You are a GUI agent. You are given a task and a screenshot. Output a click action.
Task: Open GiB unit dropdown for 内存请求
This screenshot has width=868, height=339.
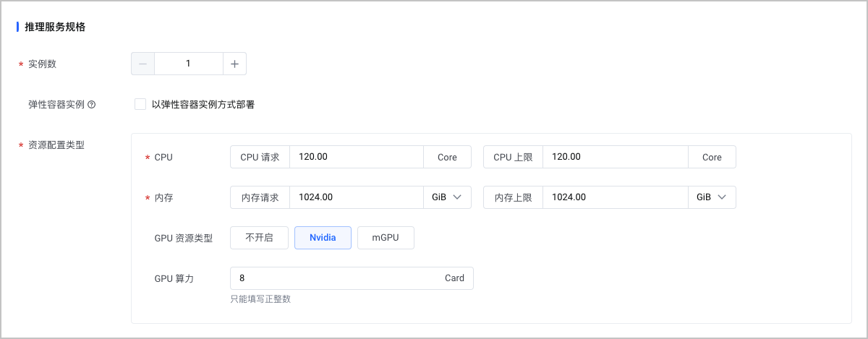pos(447,197)
